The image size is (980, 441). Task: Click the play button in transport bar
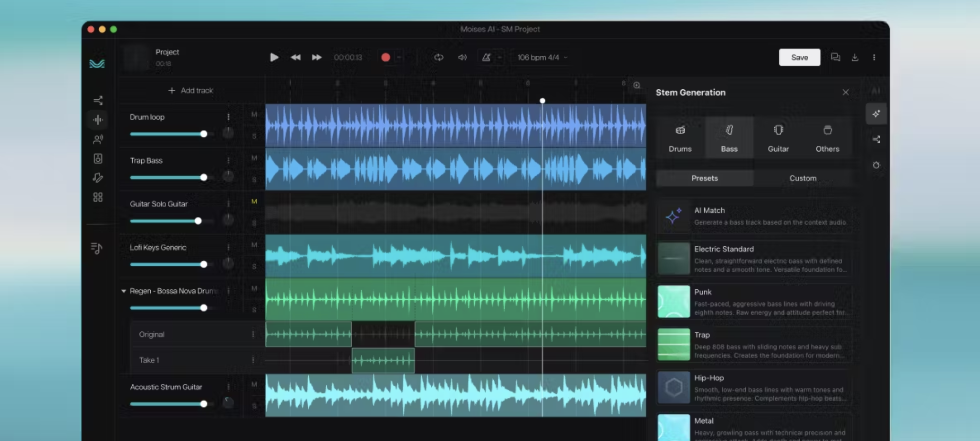point(274,57)
